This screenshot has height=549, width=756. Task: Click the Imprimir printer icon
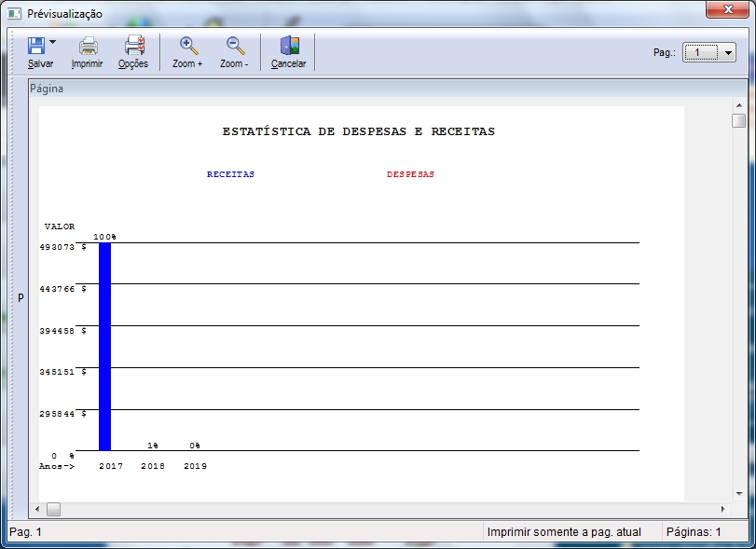point(89,46)
